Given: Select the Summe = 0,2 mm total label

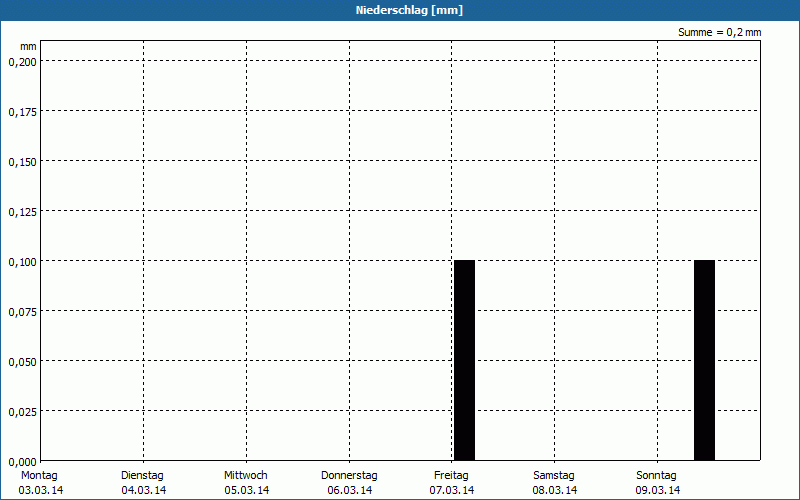Looking at the screenshot, I should (x=719, y=32).
